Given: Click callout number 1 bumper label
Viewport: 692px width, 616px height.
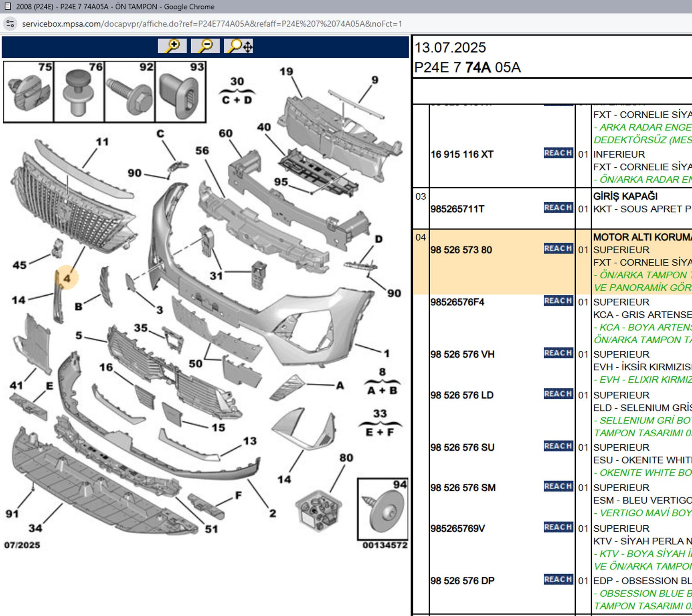Looking at the screenshot, I should click(386, 353).
